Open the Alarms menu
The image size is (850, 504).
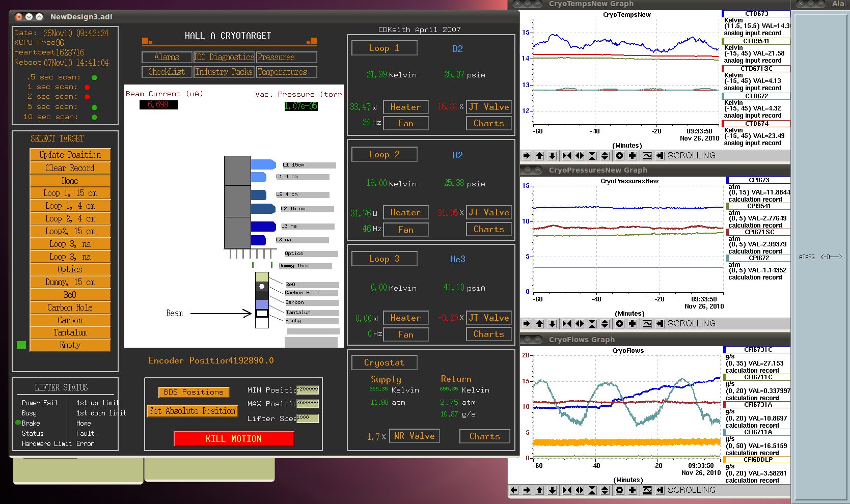click(167, 57)
